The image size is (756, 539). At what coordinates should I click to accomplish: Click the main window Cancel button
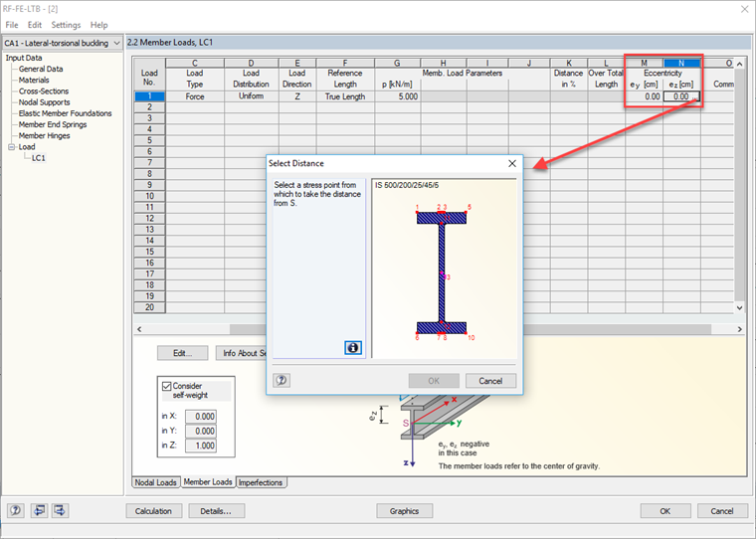click(x=722, y=511)
